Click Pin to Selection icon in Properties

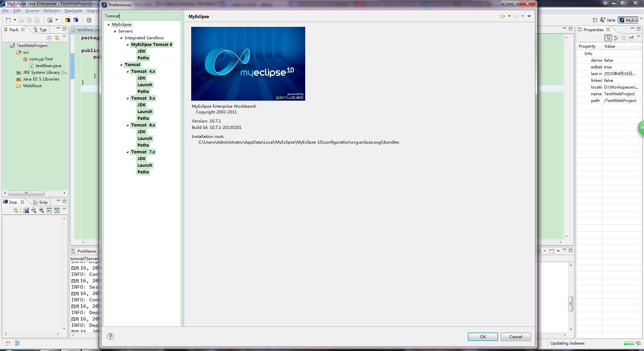(x=631, y=38)
